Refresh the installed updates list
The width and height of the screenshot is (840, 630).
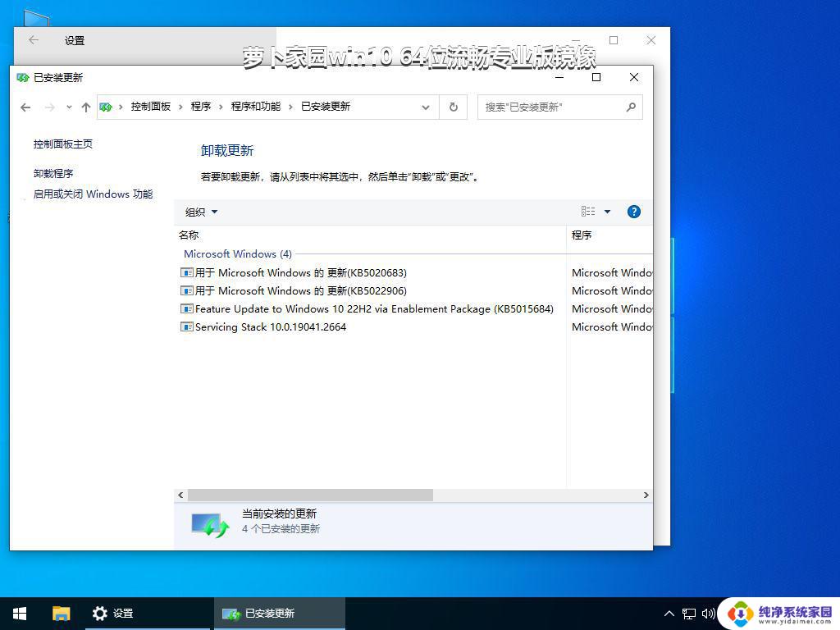tap(453, 107)
